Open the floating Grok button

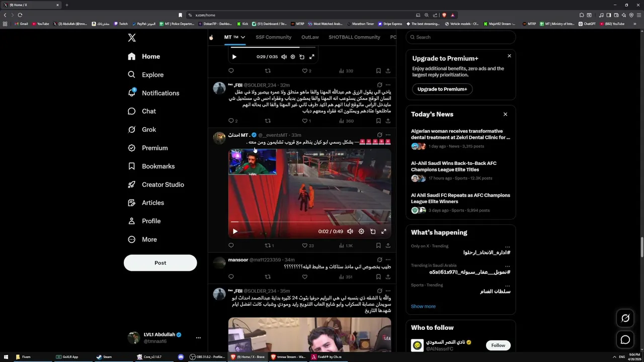[x=625, y=318]
